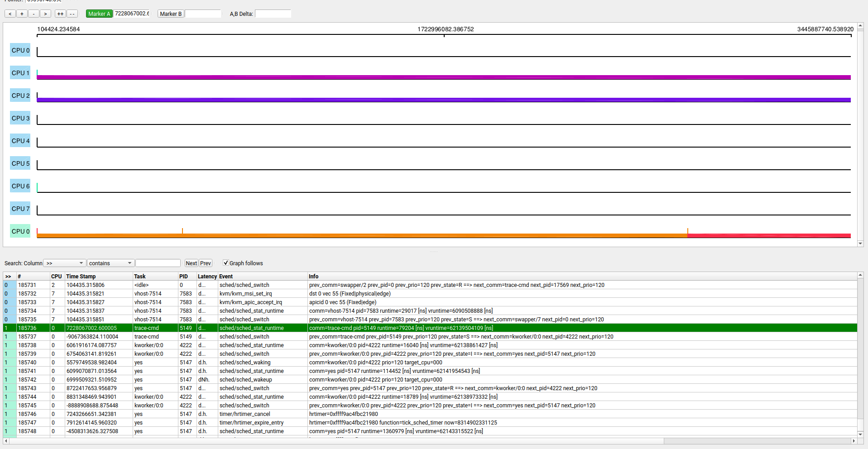Click the Time Stamp column header
This screenshot has width=868, height=449.
pyautogui.click(x=81, y=277)
